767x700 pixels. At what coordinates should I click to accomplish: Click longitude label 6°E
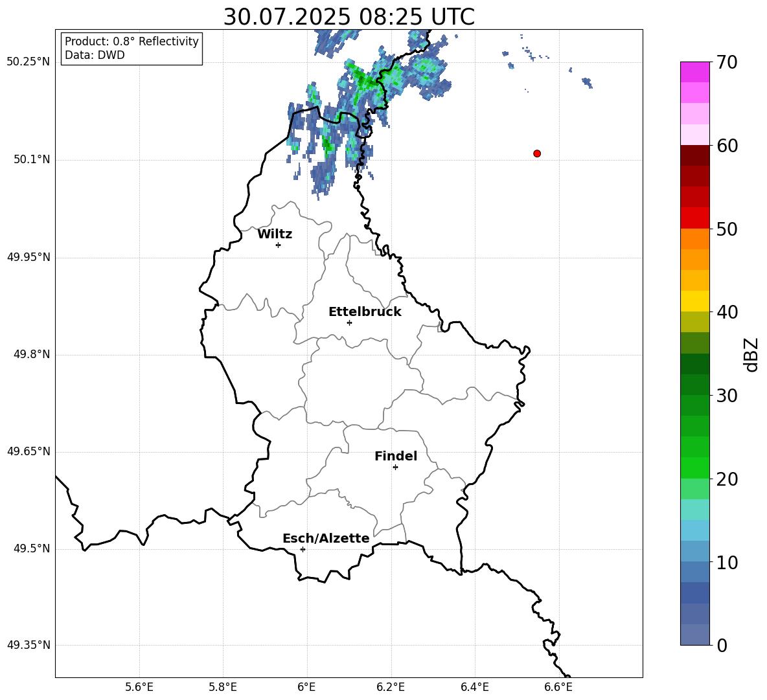pyautogui.click(x=306, y=687)
